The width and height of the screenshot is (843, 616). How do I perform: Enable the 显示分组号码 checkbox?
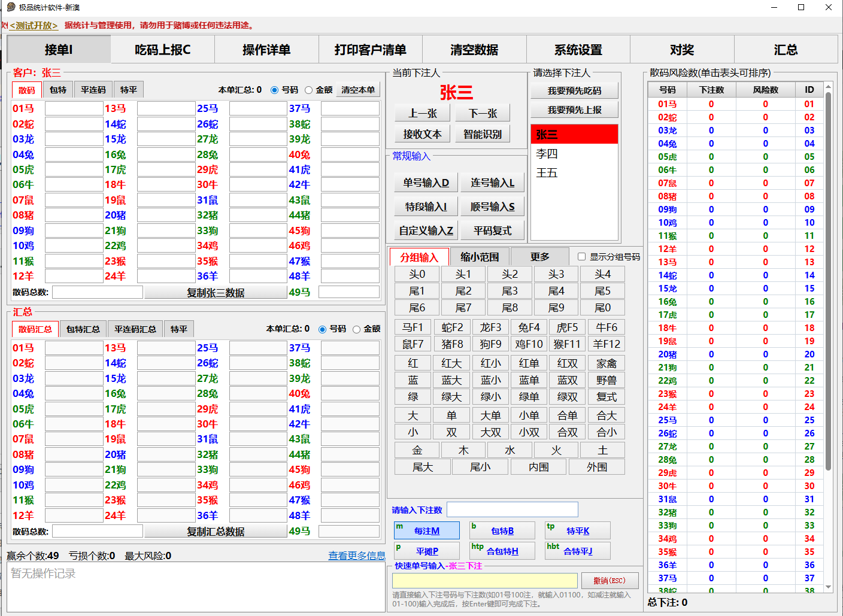pos(581,256)
